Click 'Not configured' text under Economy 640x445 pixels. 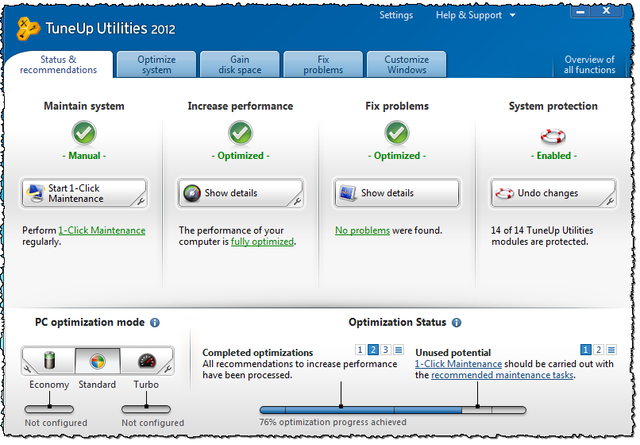click(x=56, y=423)
